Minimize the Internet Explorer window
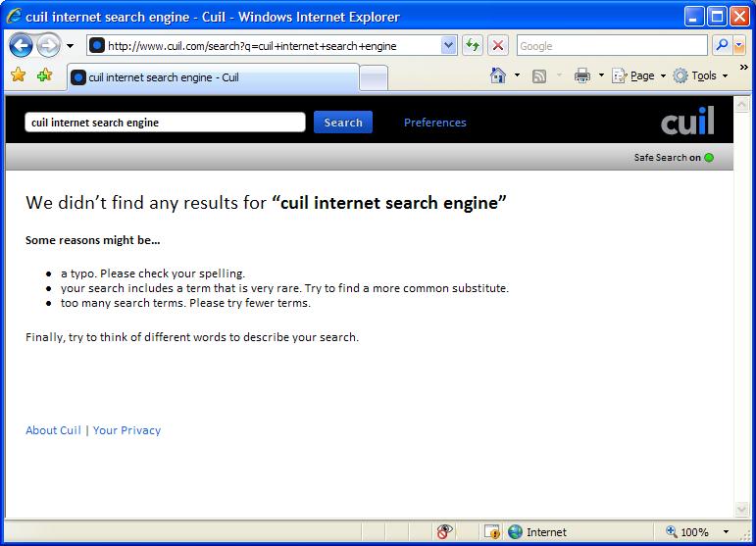756x546 pixels. [693, 17]
